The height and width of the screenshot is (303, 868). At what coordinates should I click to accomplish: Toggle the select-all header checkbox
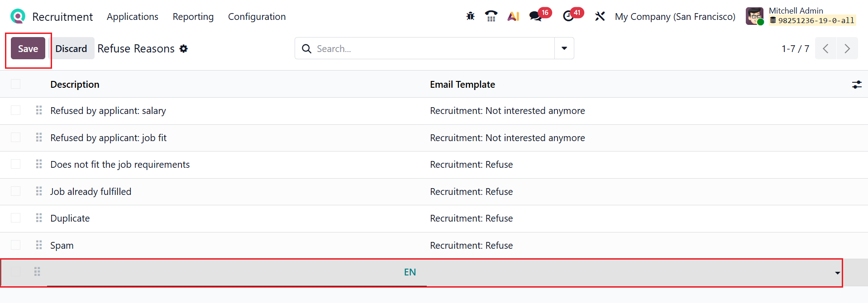click(x=16, y=84)
